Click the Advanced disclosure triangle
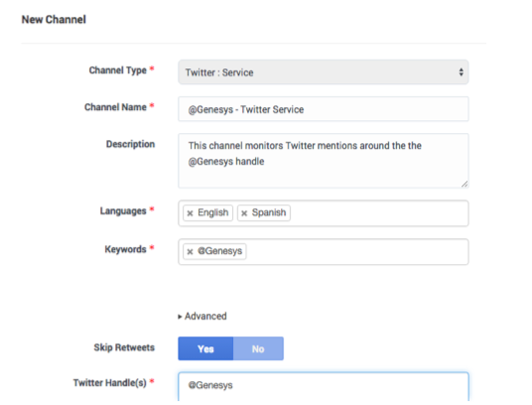Image resolution: width=532 pixels, height=405 pixels. [180, 317]
